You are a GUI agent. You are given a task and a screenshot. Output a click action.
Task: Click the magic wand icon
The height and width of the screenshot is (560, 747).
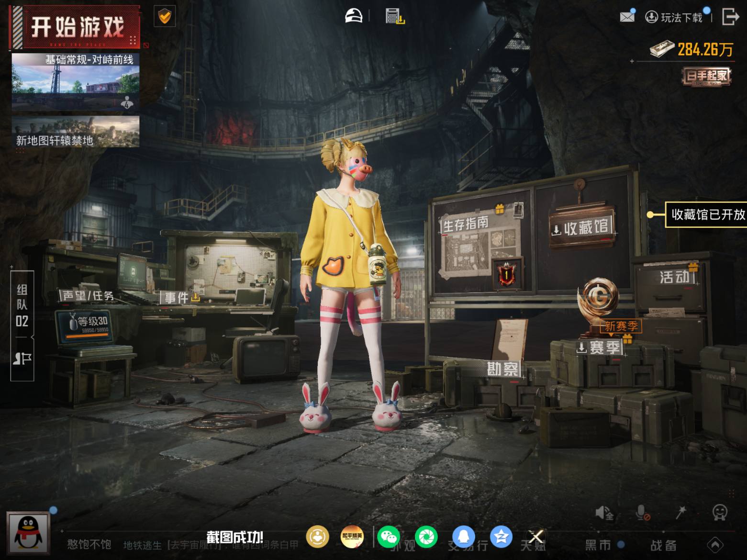(680, 513)
